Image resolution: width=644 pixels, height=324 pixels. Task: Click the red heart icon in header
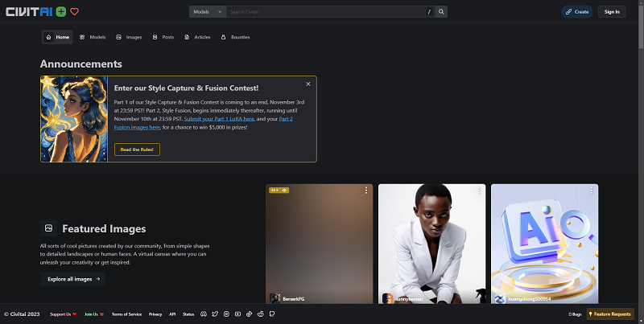coord(74,11)
